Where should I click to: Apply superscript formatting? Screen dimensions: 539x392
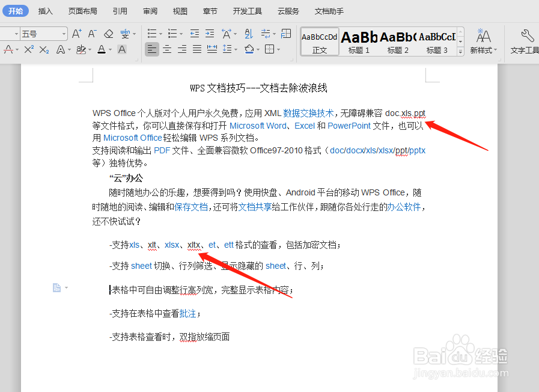(x=29, y=49)
